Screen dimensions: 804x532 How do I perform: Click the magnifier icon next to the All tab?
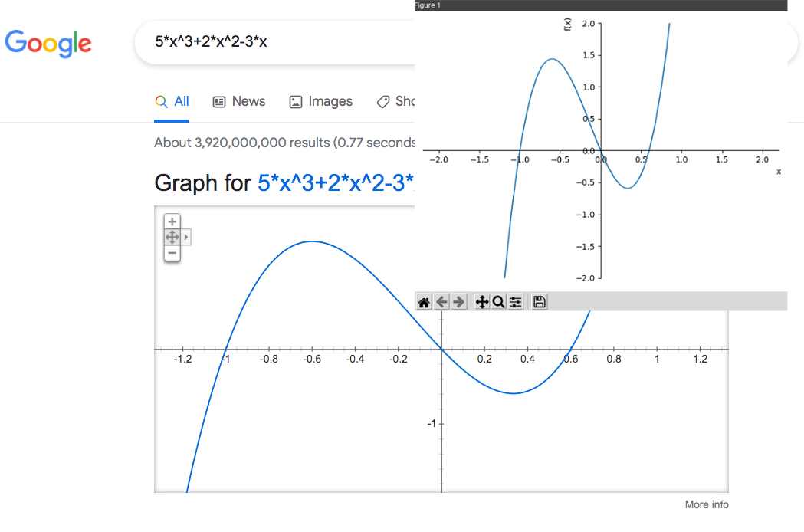pyautogui.click(x=160, y=100)
